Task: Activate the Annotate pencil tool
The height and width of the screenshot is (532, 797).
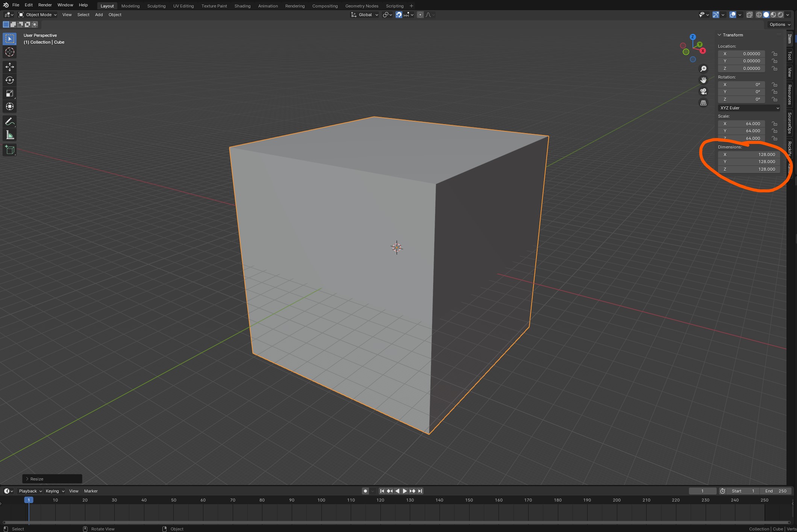Action: (10, 122)
